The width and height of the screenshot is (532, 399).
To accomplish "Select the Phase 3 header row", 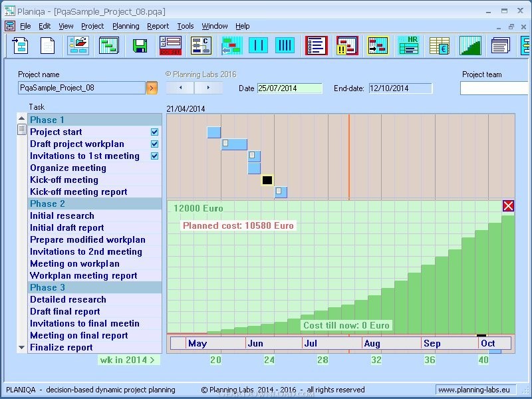I will click(x=94, y=287).
